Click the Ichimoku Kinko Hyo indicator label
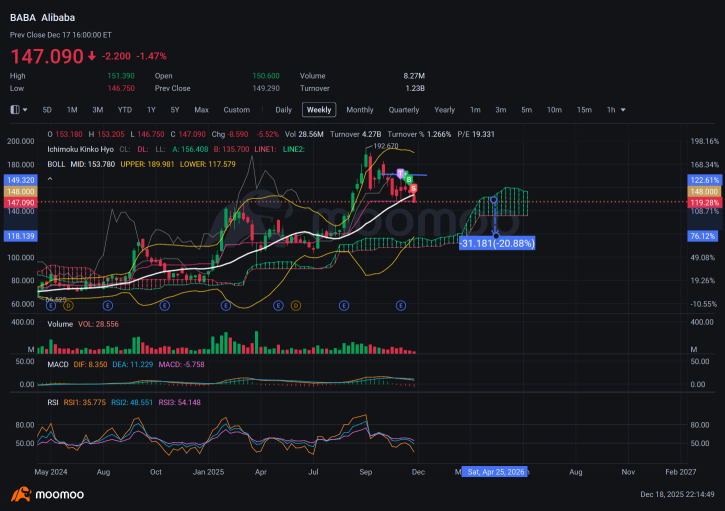725x511 pixels. pos(80,149)
